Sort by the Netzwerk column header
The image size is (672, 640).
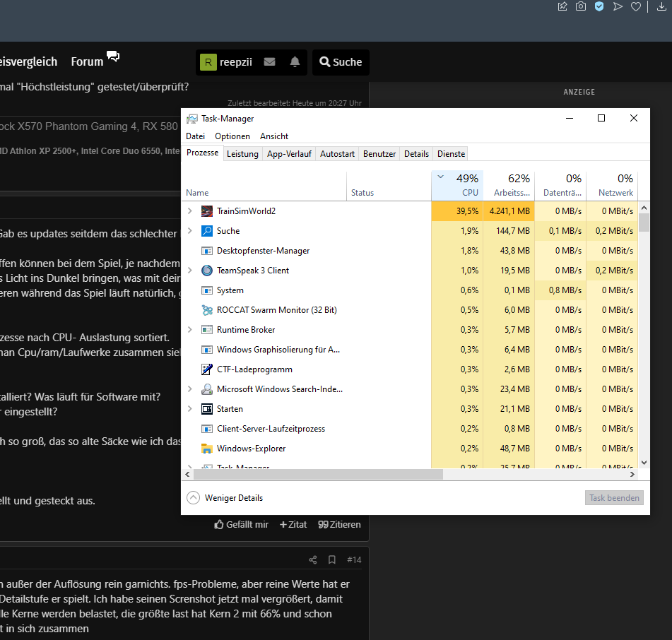pos(612,186)
